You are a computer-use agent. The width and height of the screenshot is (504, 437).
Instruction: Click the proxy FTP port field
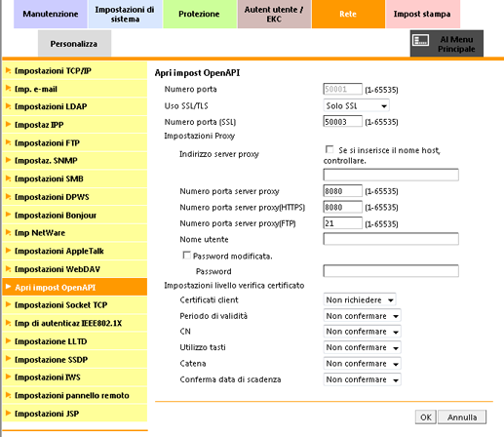pyautogui.click(x=342, y=223)
